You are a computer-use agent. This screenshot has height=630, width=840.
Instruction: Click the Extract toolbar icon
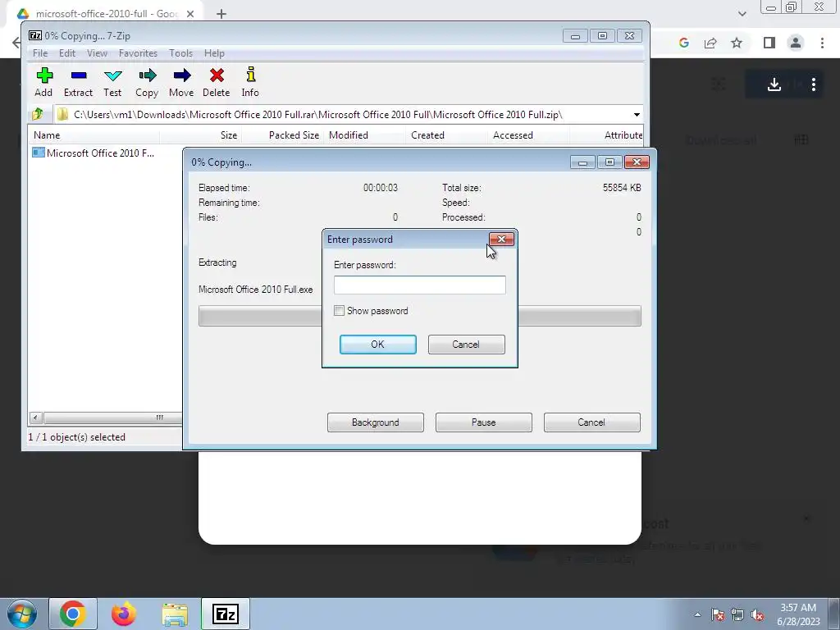tap(78, 82)
